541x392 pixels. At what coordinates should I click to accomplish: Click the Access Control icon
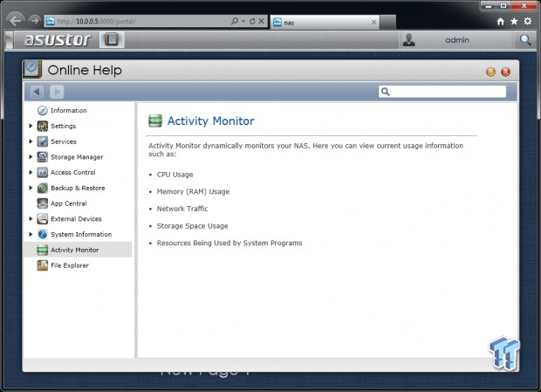43,172
